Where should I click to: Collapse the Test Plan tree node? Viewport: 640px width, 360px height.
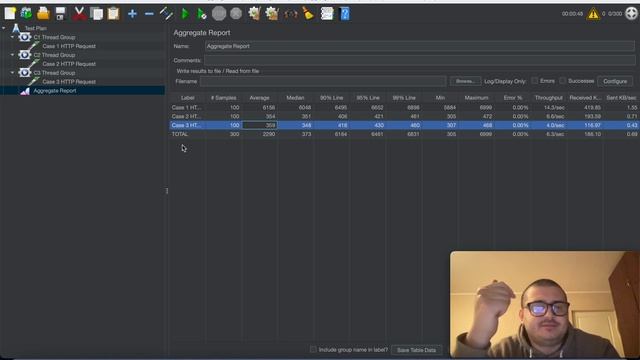(4, 28)
